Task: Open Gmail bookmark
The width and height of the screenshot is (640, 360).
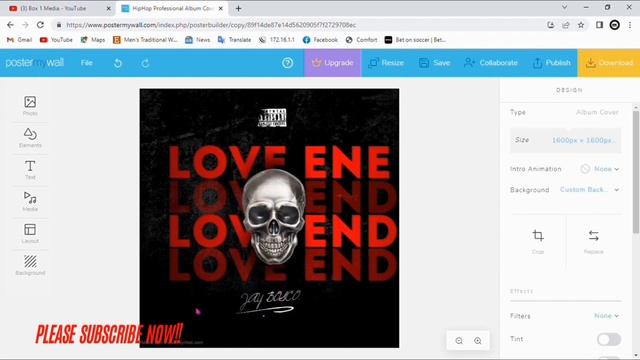Action: (20, 40)
